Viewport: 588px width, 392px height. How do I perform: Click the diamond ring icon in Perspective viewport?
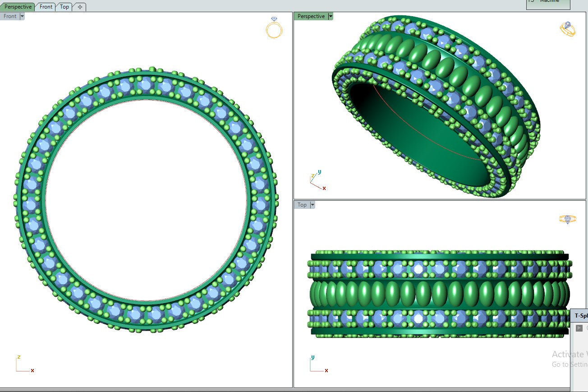(x=567, y=29)
